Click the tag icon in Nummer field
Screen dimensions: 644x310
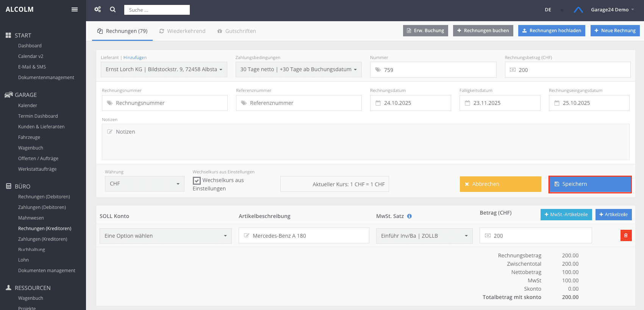(378, 70)
